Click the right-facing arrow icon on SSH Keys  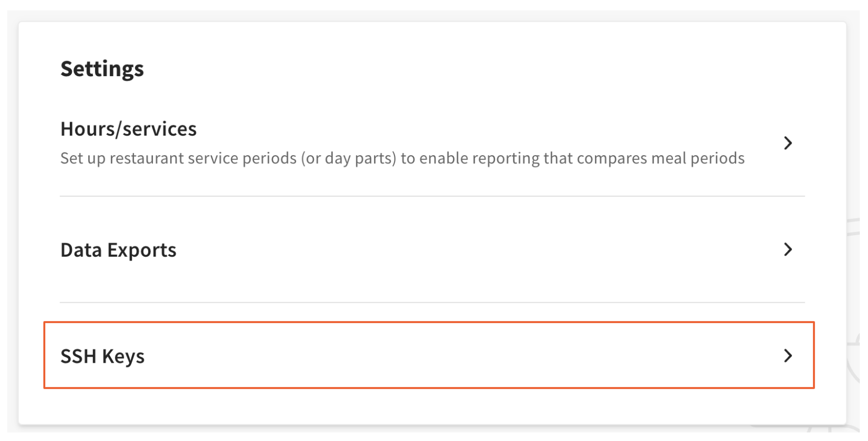(x=789, y=356)
